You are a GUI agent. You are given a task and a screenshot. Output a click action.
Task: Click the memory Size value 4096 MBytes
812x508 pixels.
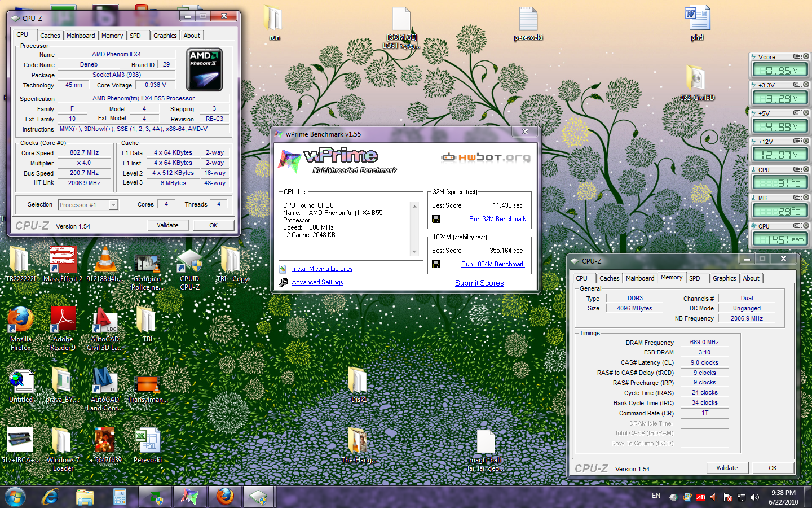[634, 308]
